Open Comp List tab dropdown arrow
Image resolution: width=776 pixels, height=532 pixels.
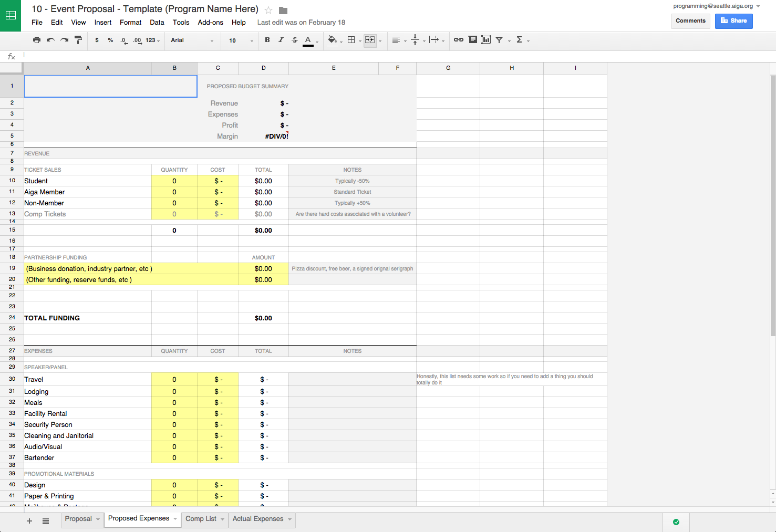(222, 519)
